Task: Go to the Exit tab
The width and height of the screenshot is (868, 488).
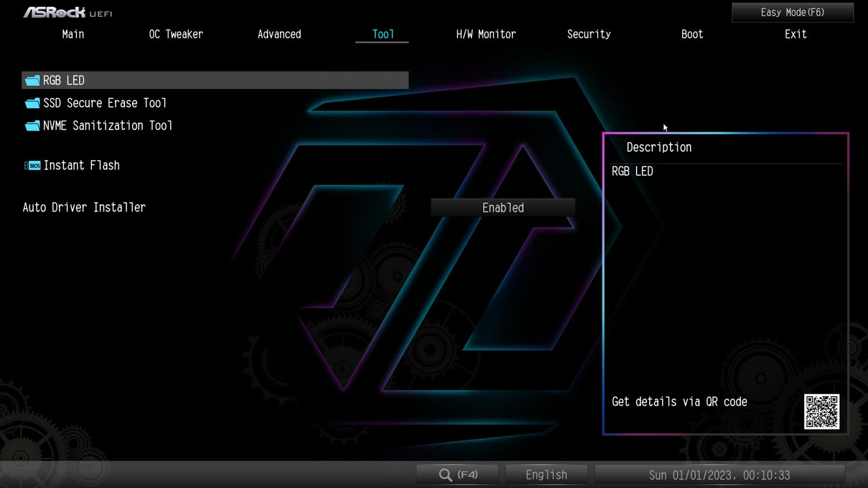Action: [795, 34]
